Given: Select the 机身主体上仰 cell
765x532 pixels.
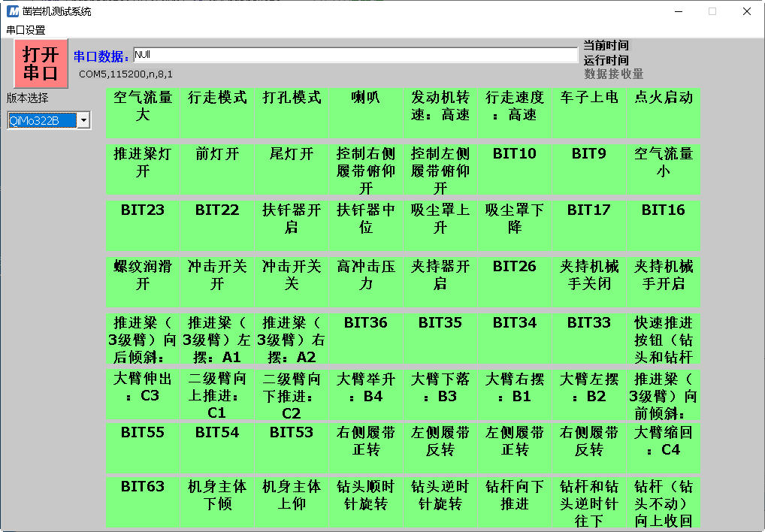Looking at the screenshot, I should click(x=292, y=500).
